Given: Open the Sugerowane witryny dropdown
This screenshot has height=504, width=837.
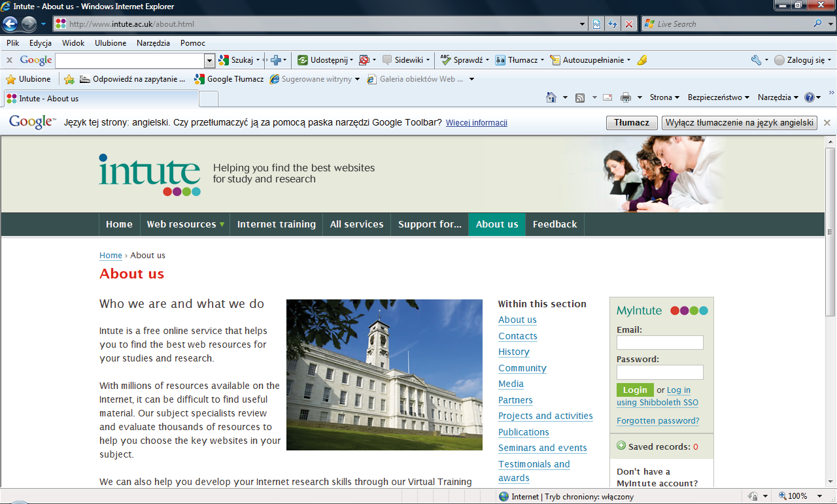Looking at the screenshot, I should click(357, 79).
